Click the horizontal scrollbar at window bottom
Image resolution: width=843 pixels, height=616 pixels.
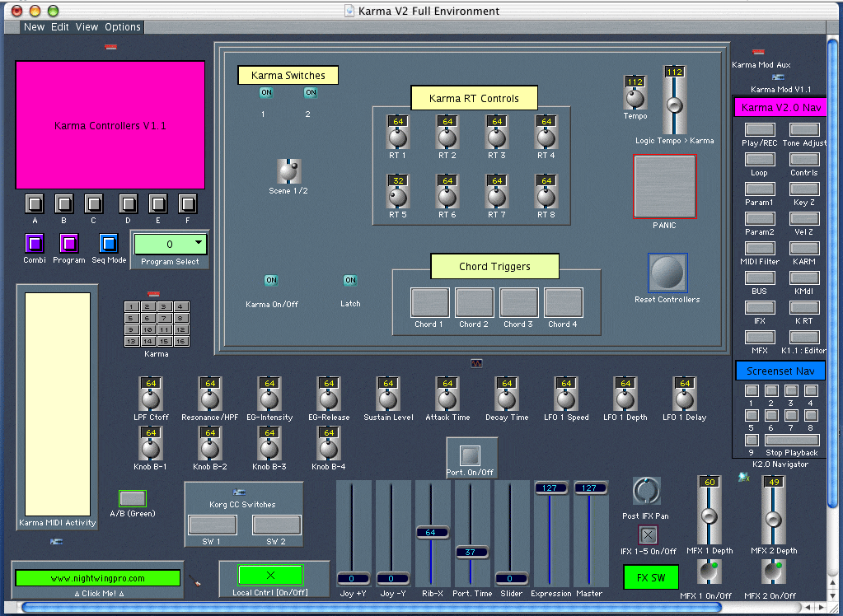(x=371, y=608)
